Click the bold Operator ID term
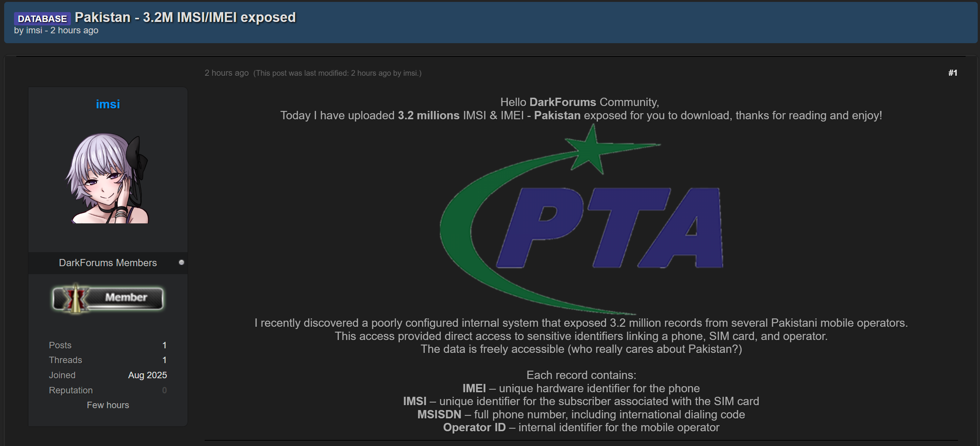 pos(474,427)
